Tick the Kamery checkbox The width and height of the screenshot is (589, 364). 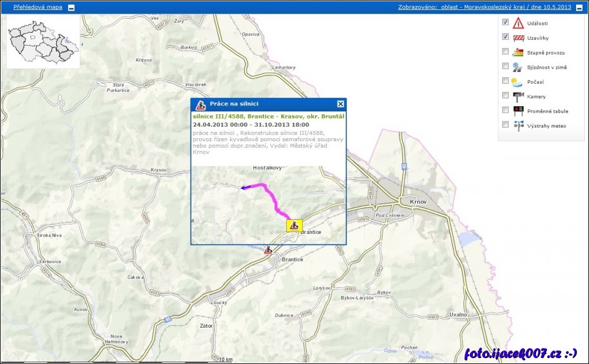(x=505, y=96)
